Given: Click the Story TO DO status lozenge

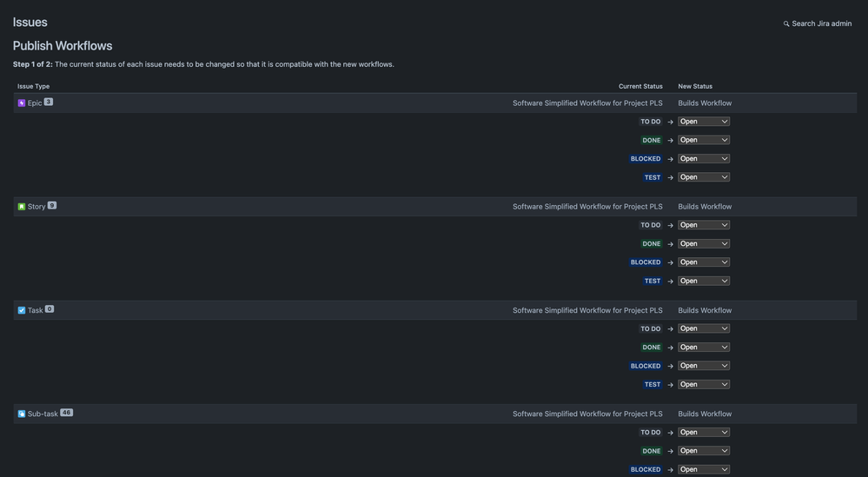Looking at the screenshot, I should 651,225.
